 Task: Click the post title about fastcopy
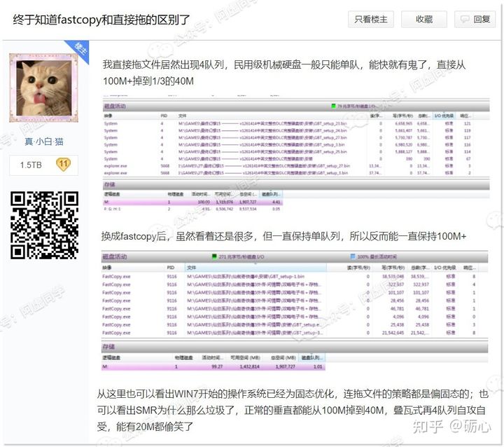[x=101, y=20]
